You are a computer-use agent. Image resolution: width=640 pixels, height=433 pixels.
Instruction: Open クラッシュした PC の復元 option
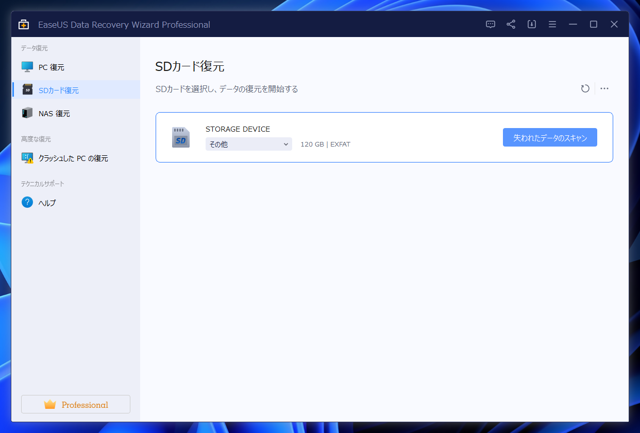(76, 158)
